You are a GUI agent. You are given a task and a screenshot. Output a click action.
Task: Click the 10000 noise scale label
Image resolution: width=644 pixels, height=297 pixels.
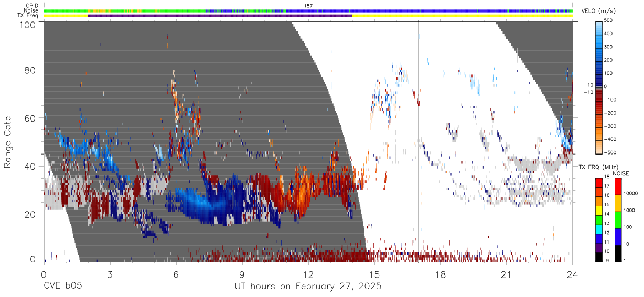tap(630, 193)
